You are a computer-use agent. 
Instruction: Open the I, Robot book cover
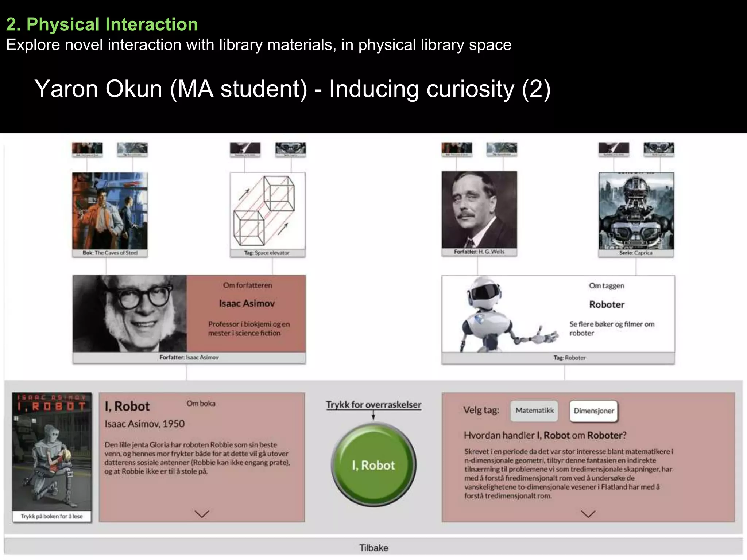[52, 452]
